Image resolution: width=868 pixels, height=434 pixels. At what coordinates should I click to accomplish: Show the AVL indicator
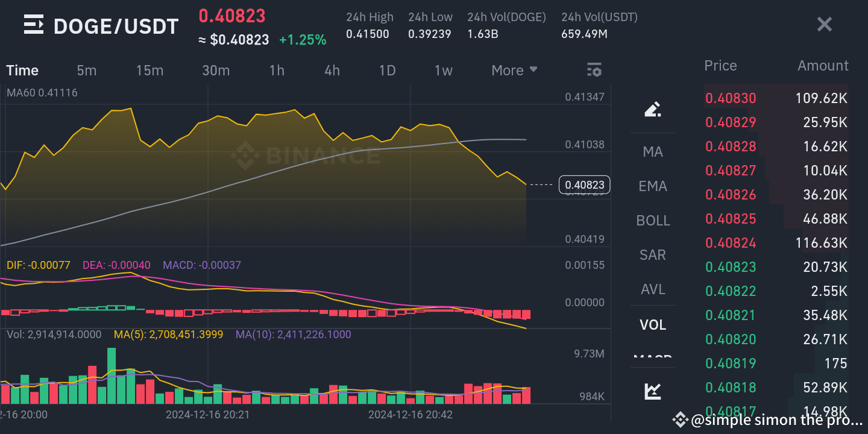(653, 289)
